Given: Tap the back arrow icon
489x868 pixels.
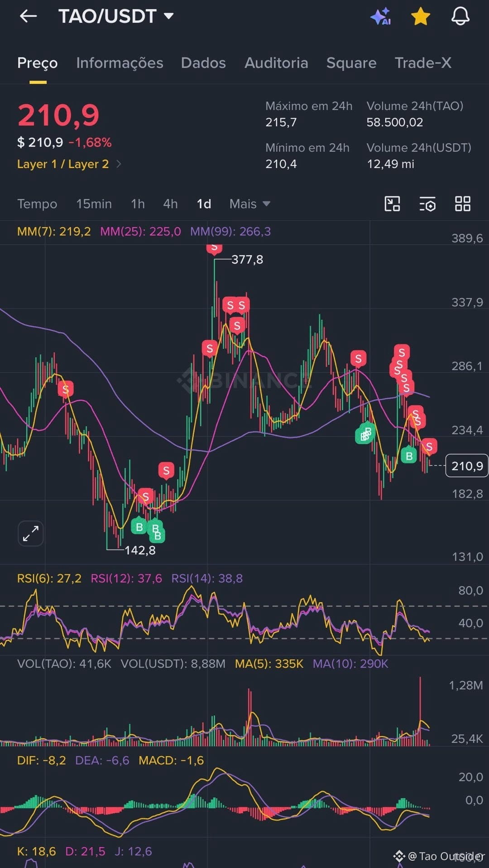Looking at the screenshot, I should 28,16.
